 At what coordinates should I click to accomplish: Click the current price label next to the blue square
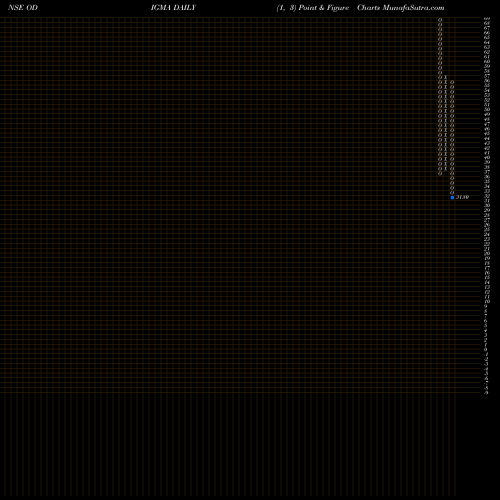coord(462,197)
